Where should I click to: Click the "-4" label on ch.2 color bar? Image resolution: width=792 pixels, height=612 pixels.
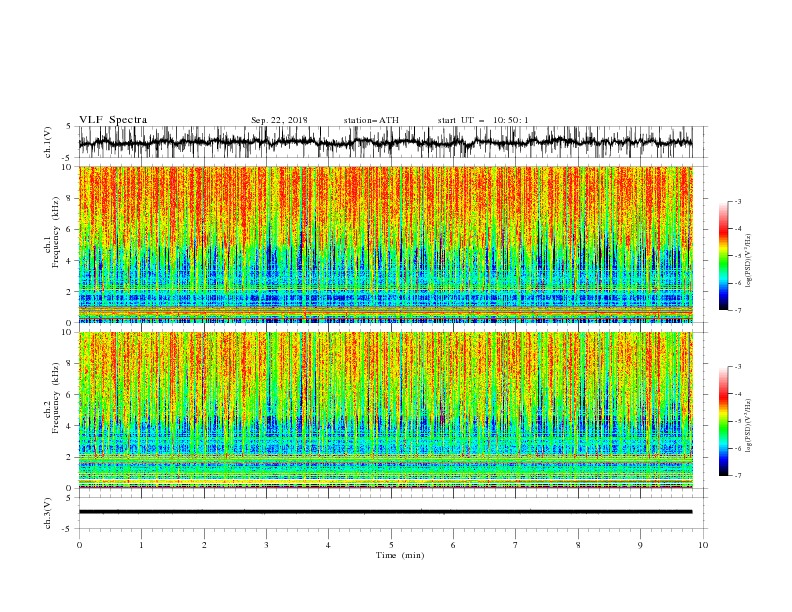738,394
